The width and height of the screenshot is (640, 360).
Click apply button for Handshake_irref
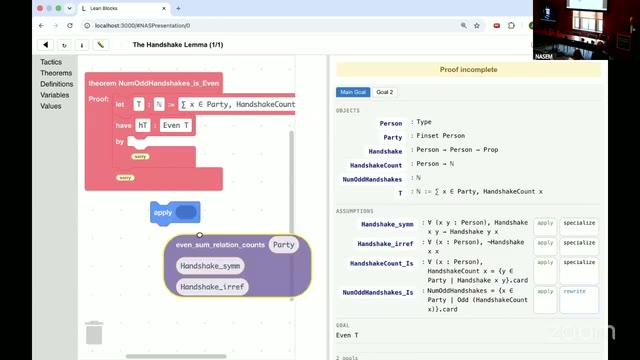[545, 246]
